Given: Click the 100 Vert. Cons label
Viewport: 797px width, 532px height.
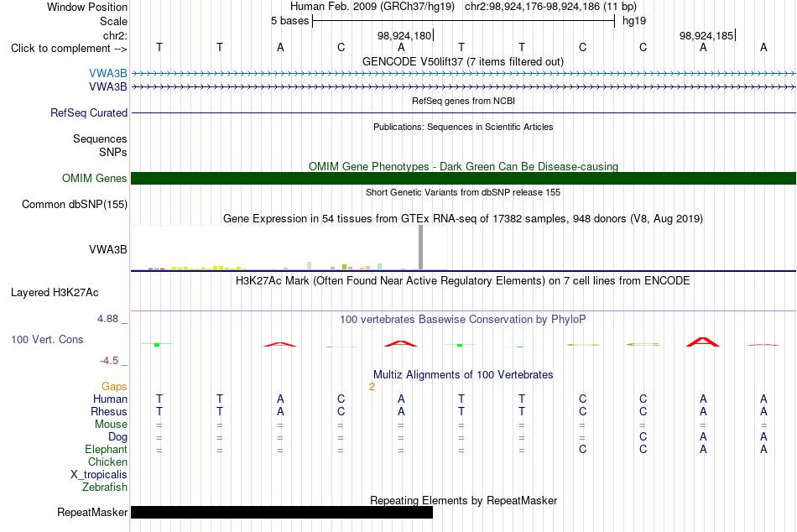Looking at the screenshot, I should click(x=47, y=339).
